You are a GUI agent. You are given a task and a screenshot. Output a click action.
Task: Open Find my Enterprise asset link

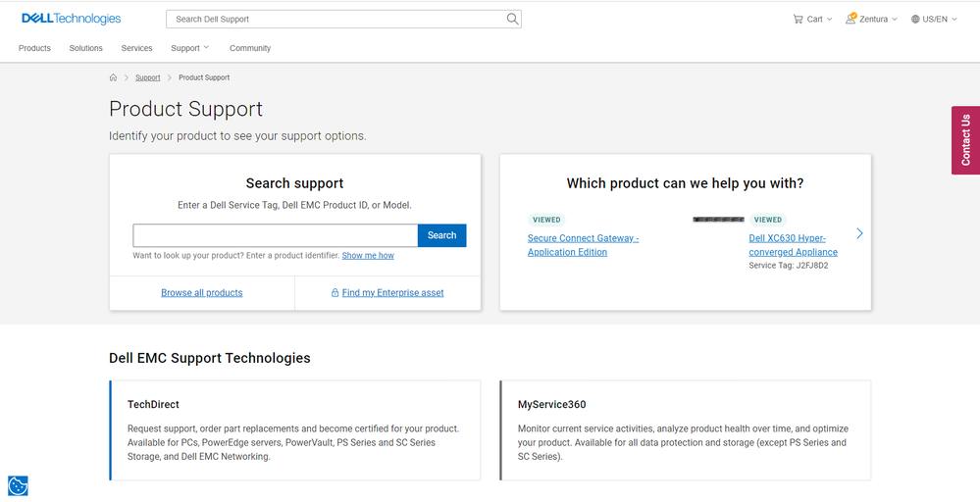(x=392, y=293)
